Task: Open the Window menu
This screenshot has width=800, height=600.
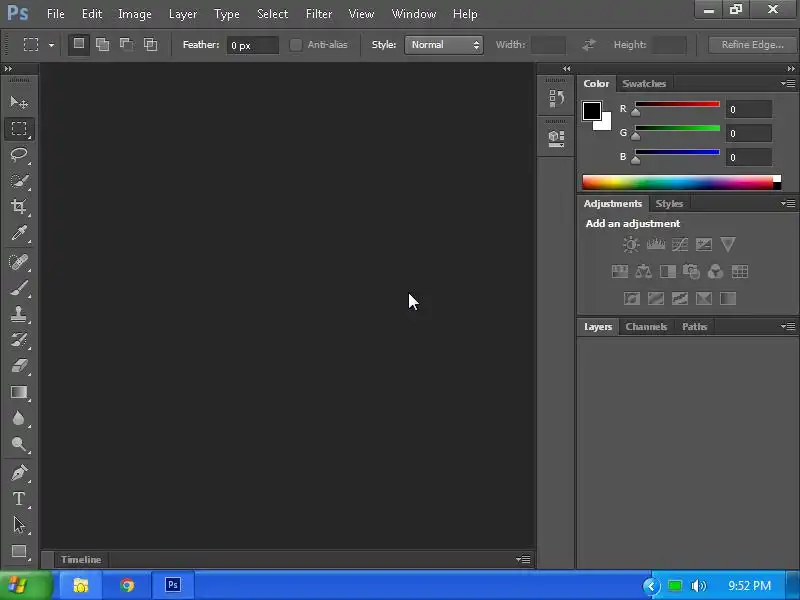Action: point(414,14)
